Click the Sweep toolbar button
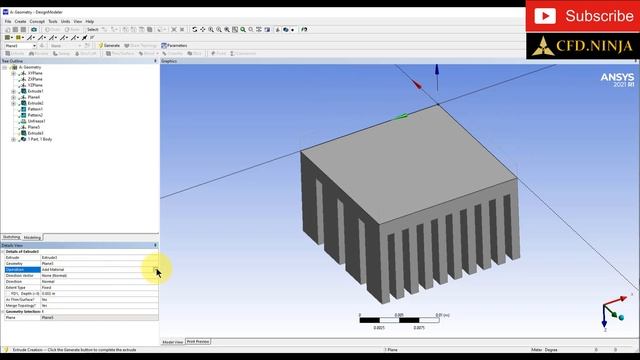 point(62,53)
